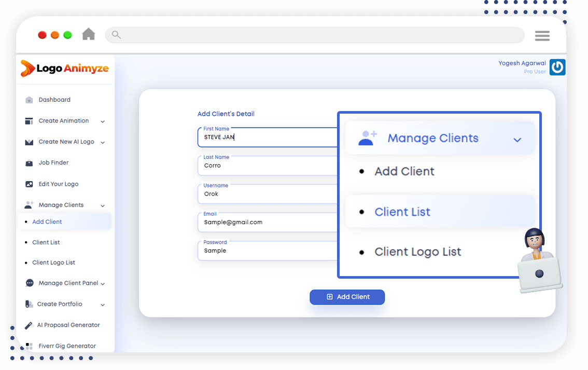Expand the Manage Client Panel chevron

[x=103, y=284]
